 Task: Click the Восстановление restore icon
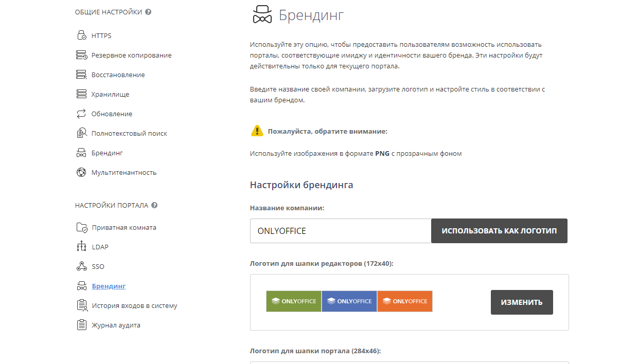pyautogui.click(x=81, y=75)
